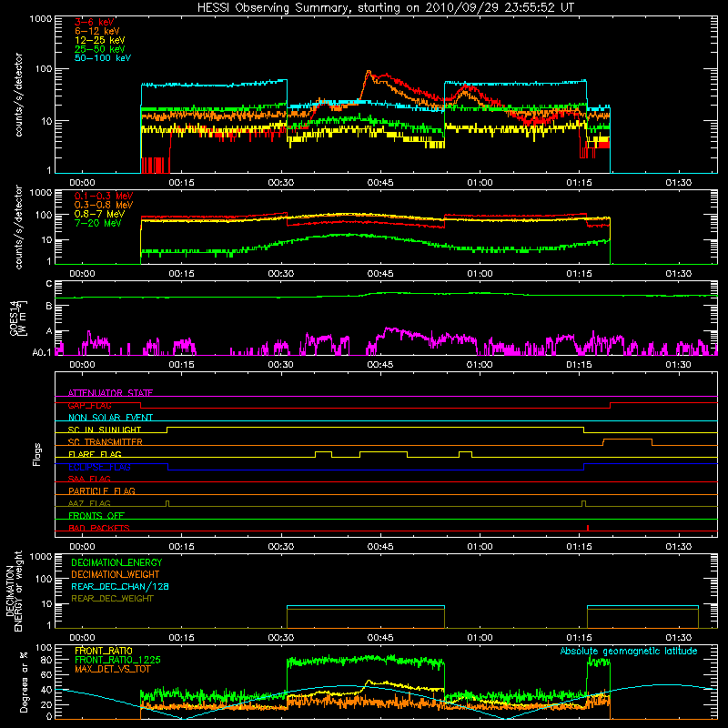The width and height of the screenshot is (728, 728).
Task: Select the NON_SOLAR_EVENT flag label
Action: point(110,418)
